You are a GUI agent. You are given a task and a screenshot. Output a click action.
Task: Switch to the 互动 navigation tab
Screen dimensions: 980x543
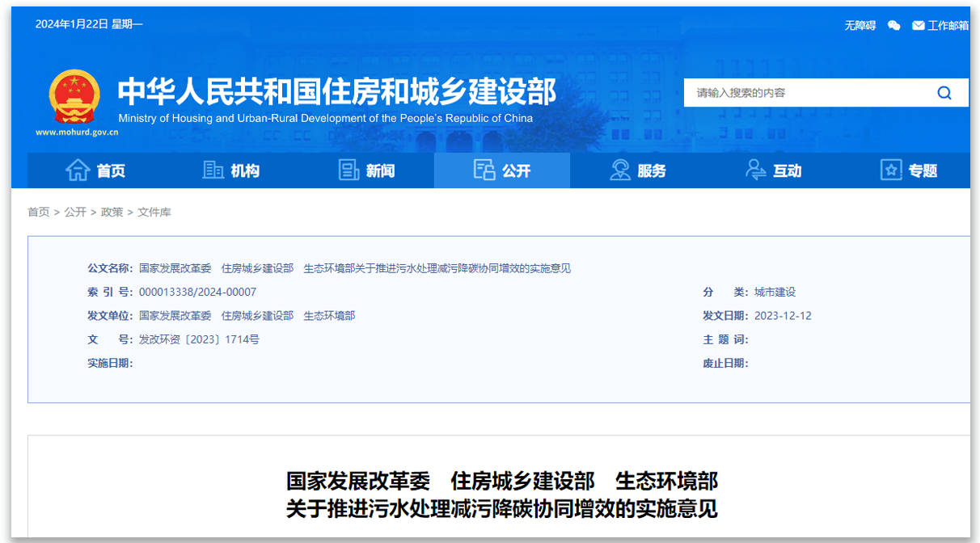[774, 170]
